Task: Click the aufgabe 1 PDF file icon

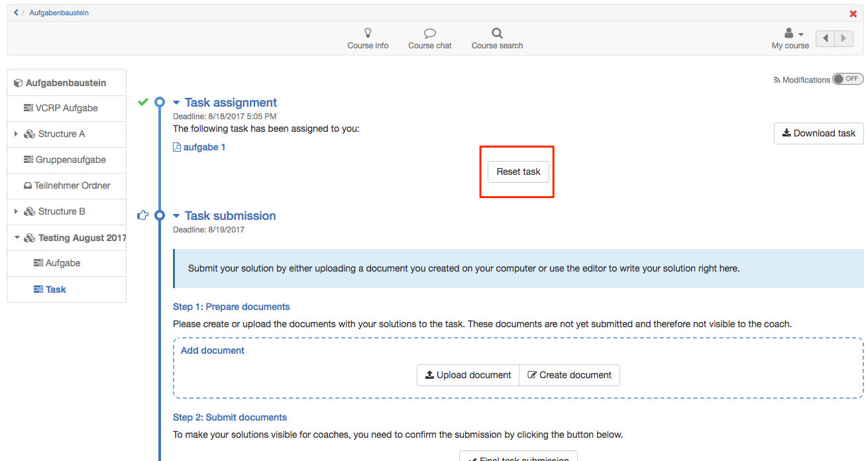Action: tap(177, 147)
